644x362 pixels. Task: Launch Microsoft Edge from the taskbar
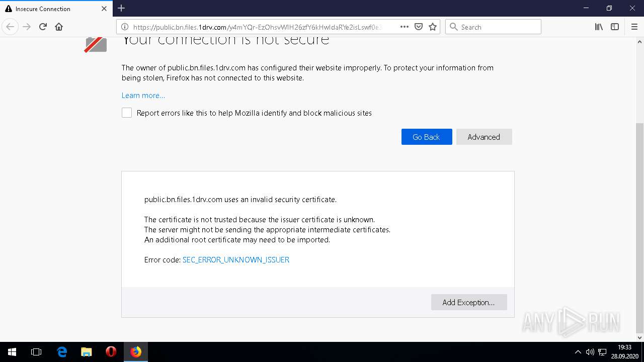pos(62,352)
